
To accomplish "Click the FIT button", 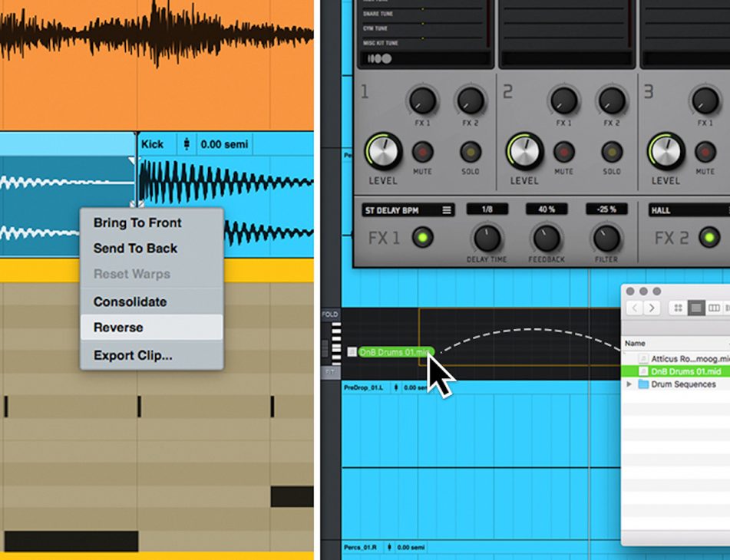I will pos(331,371).
